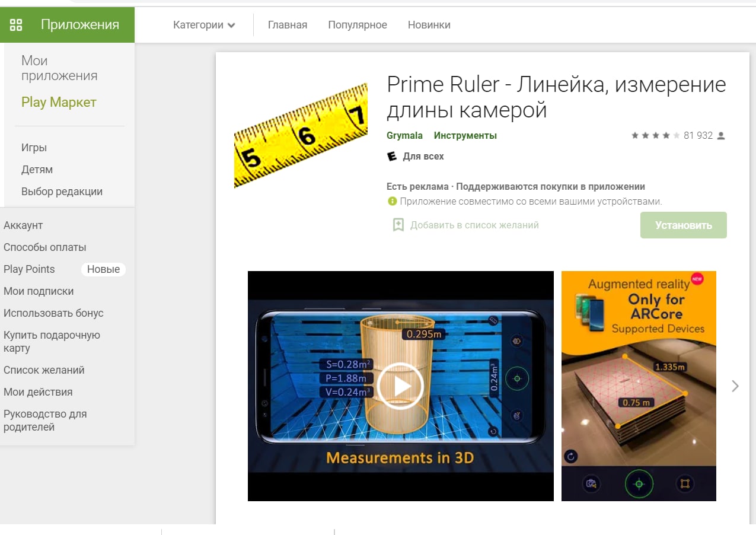756x535 pixels.
Task: Click the Установить button
Action: (x=684, y=225)
